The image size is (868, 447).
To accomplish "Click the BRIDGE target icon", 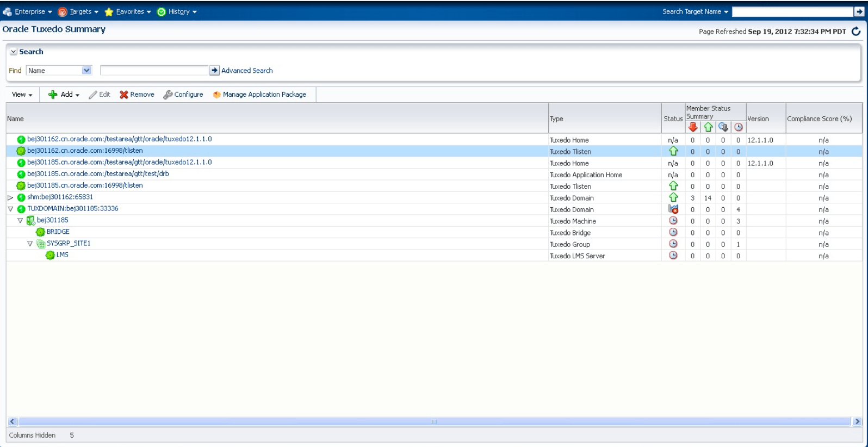I will point(40,232).
